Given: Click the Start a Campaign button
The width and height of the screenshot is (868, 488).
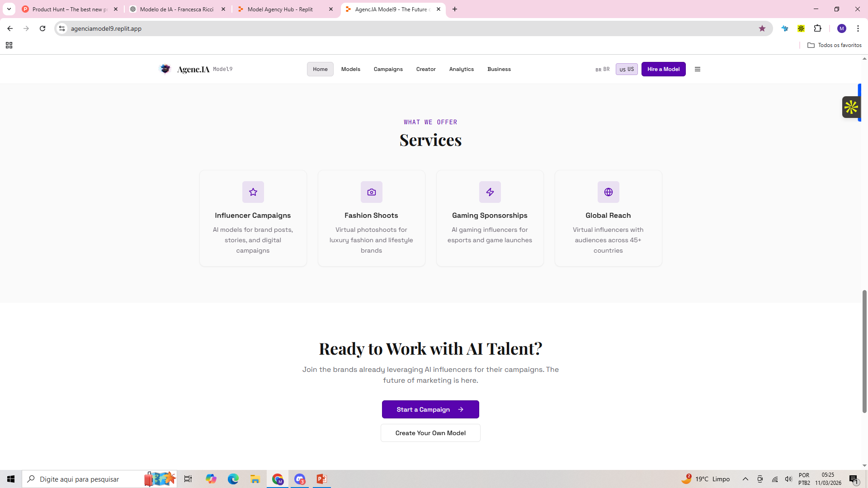Looking at the screenshot, I should point(430,409).
